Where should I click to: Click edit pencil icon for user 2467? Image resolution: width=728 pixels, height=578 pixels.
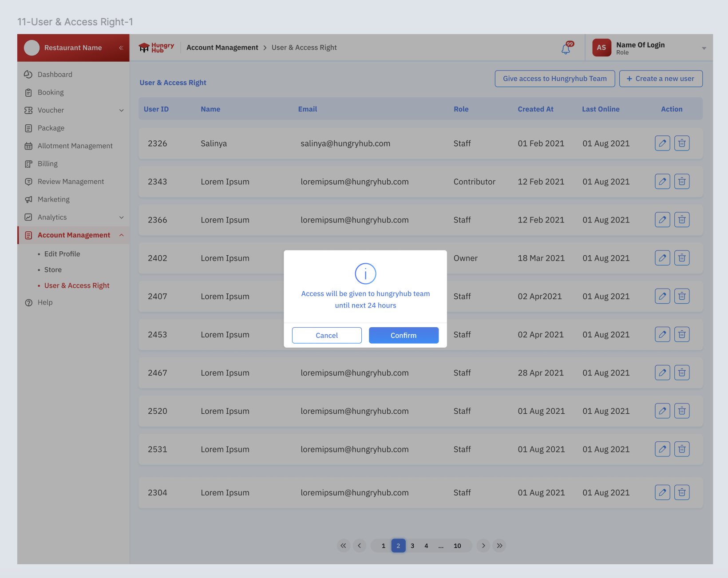point(662,373)
